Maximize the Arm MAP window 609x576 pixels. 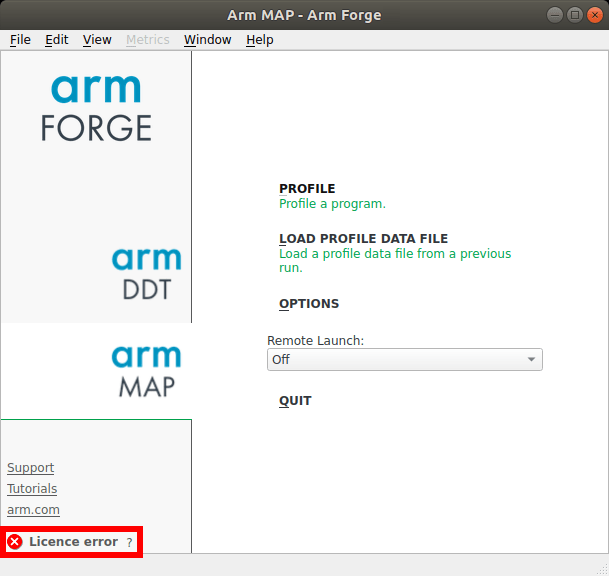click(575, 15)
